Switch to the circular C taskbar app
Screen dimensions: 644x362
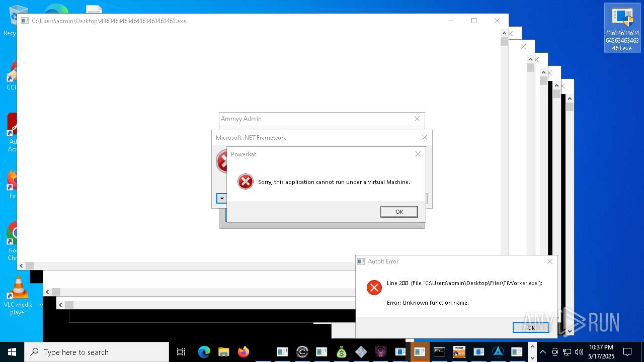point(302,352)
